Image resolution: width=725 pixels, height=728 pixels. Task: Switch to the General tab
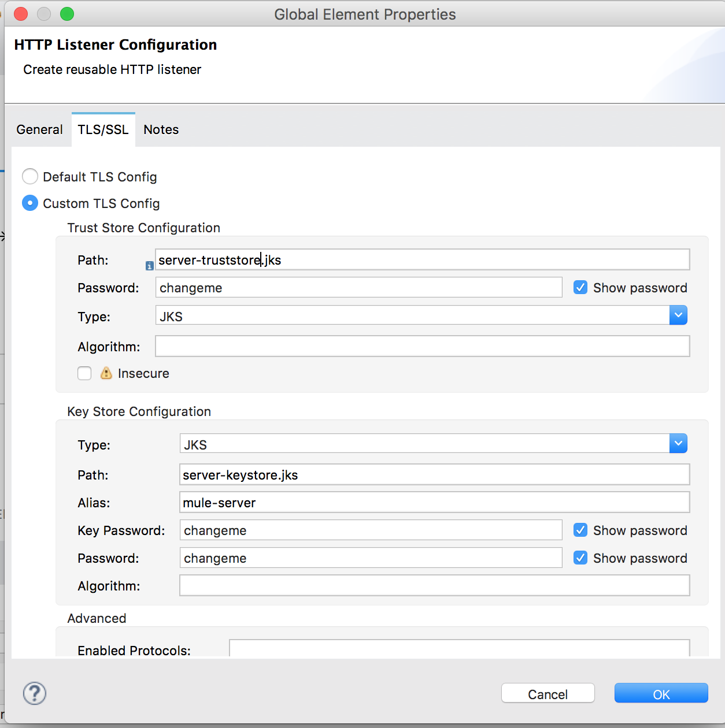pyautogui.click(x=39, y=129)
